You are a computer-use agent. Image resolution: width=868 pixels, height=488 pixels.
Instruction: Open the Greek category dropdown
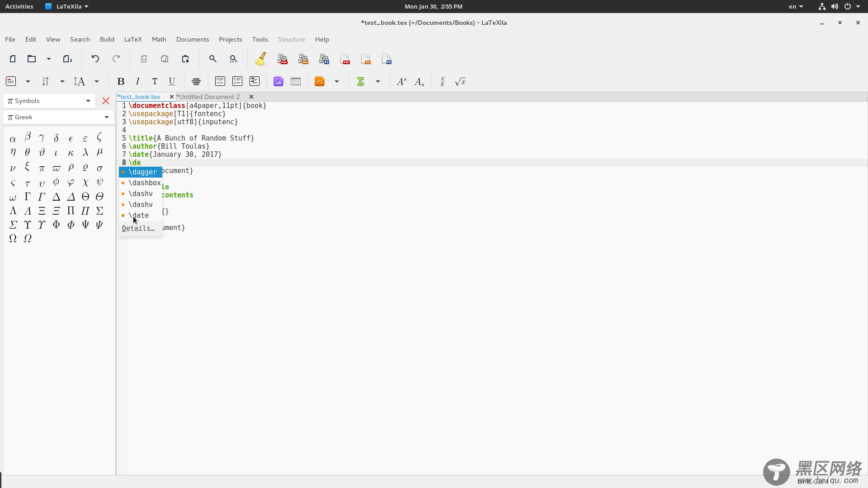(59, 117)
